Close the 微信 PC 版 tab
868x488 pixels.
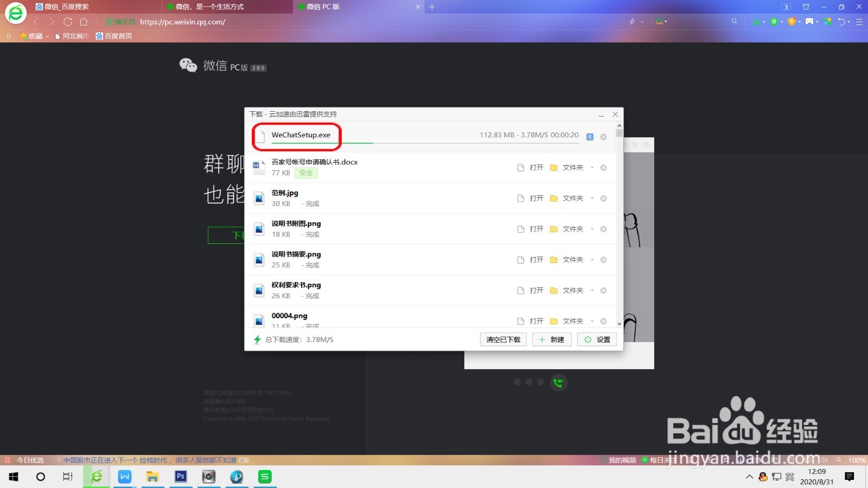point(418,7)
